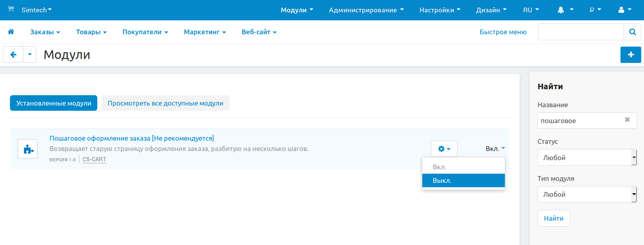Clear the name filter with the X icon
Viewport: 644px width, 245px height.
tap(627, 120)
